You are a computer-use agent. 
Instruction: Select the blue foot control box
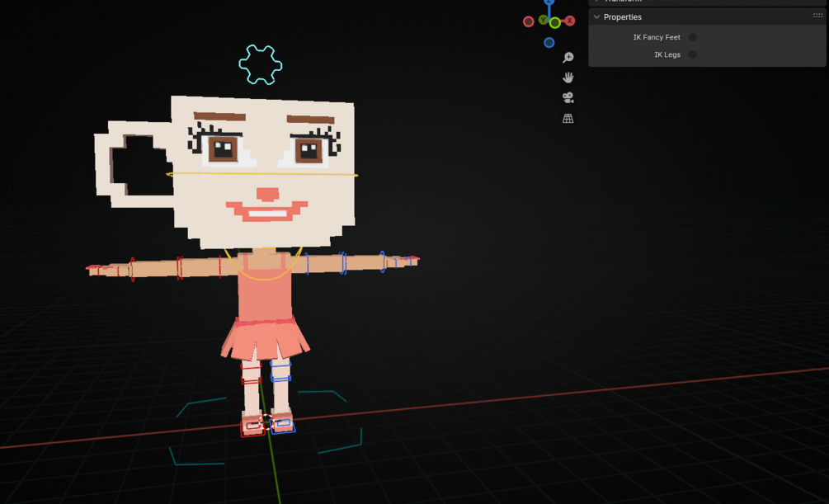[283, 425]
